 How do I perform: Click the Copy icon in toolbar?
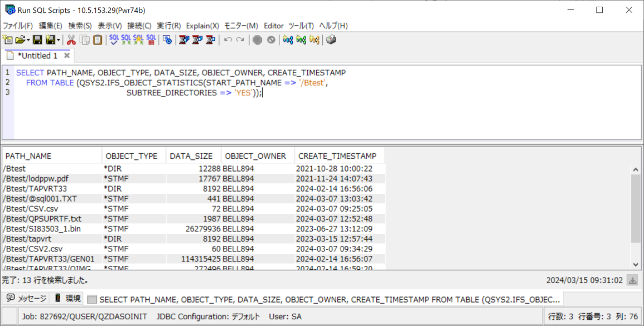85,40
